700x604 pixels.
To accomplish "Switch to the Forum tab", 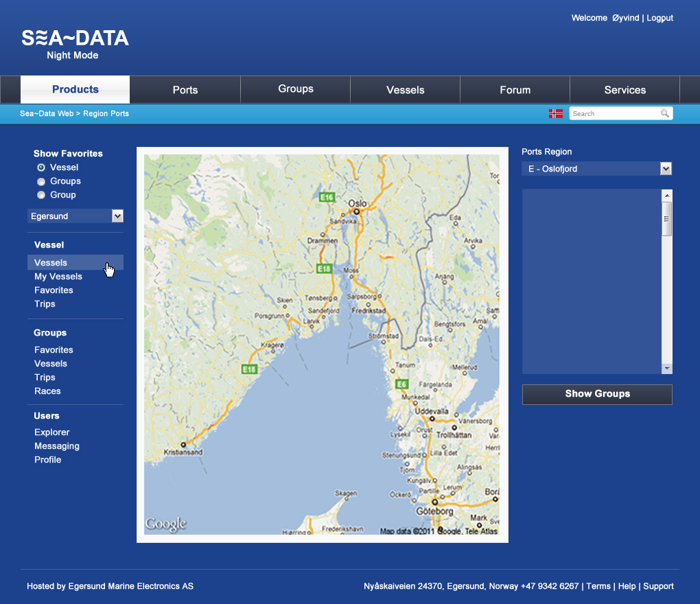I will [515, 90].
